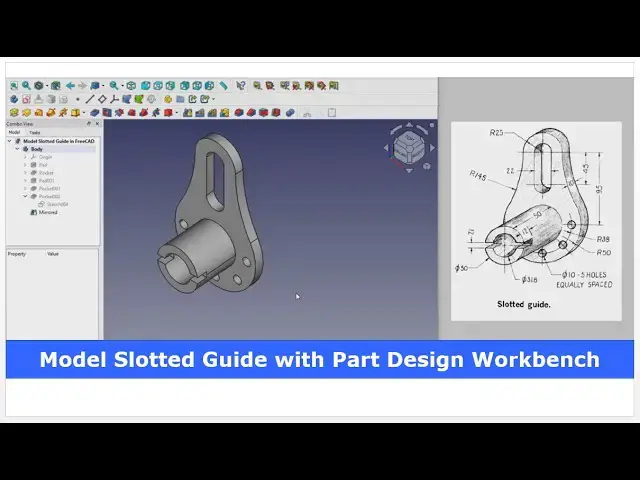Click the Fit All view icon
Screen dimensions: 640x480
(x=14, y=86)
